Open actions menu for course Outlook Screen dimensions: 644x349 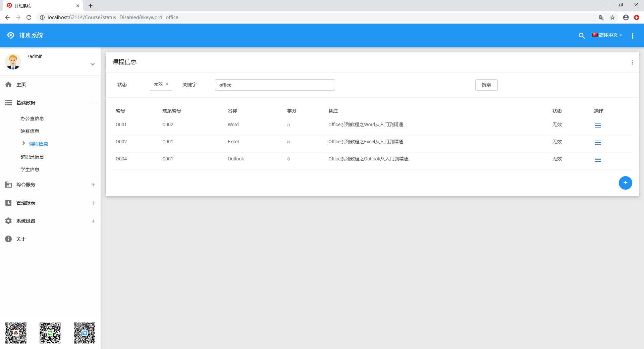598,160
